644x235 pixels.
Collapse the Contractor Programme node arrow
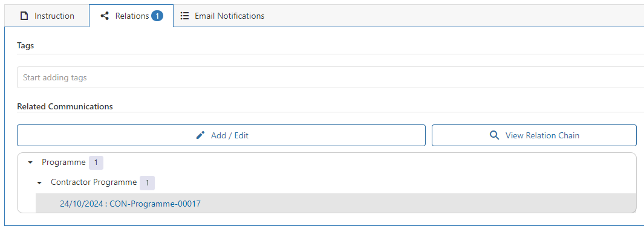pyautogui.click(x=39, y=183)
